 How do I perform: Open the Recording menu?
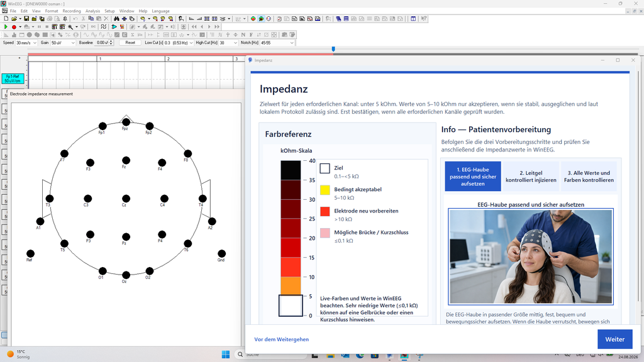[72, 11]
